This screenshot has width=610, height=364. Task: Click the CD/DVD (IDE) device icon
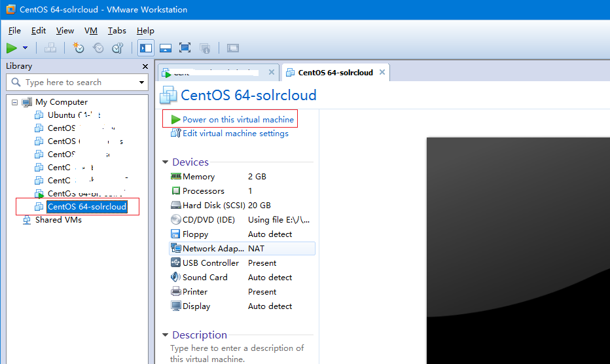click(176, 219)
